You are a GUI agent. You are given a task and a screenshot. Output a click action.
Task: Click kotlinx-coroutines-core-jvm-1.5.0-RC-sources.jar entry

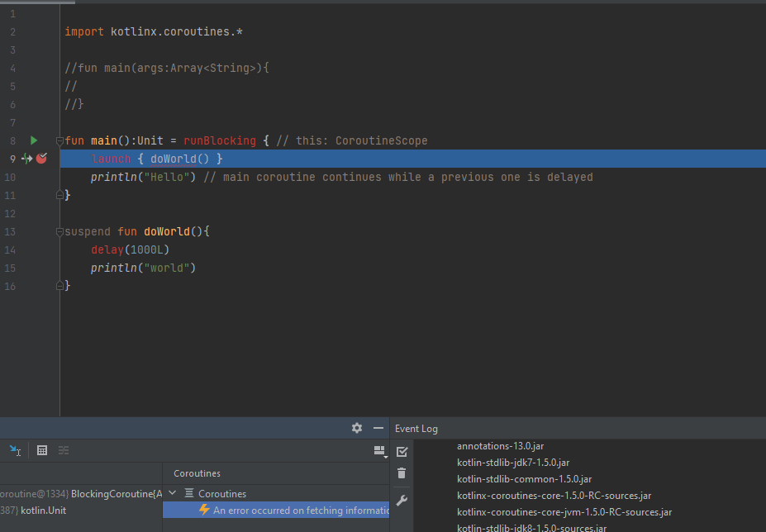pyautogui.click(x=564, y=512)
